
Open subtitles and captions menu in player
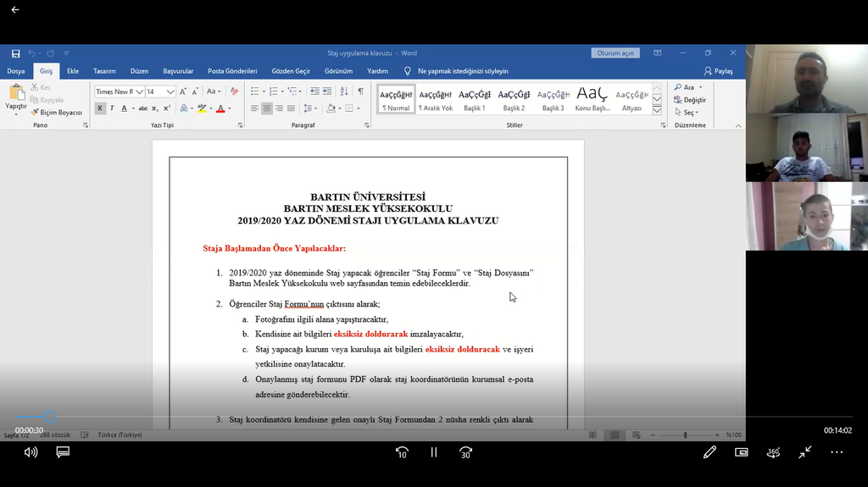[x=63, y=452]
